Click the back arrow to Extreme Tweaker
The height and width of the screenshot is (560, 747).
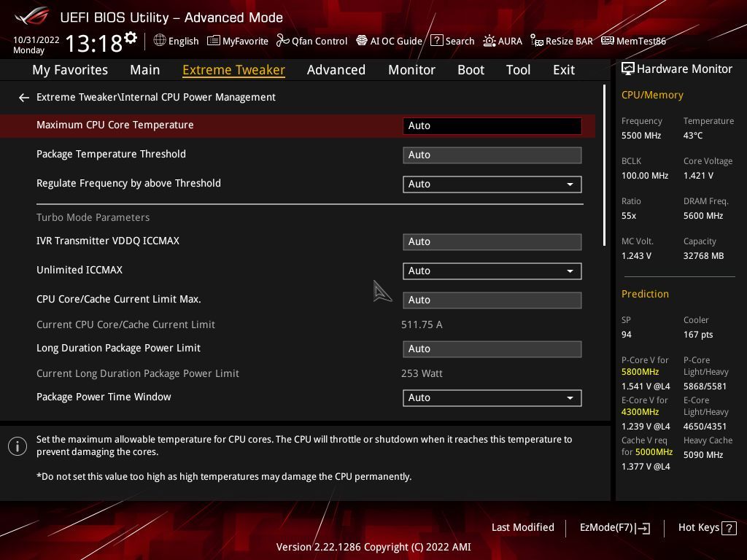click(x=24, y=98)
